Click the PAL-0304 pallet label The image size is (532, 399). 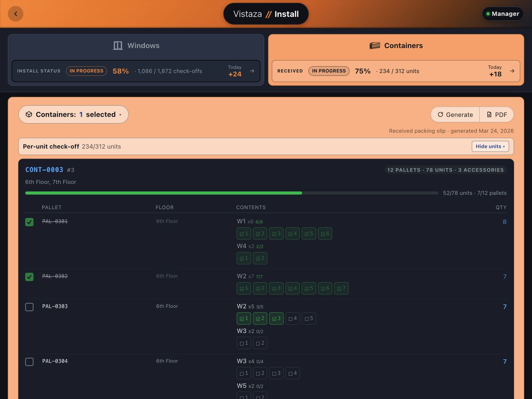pos(55,361)
